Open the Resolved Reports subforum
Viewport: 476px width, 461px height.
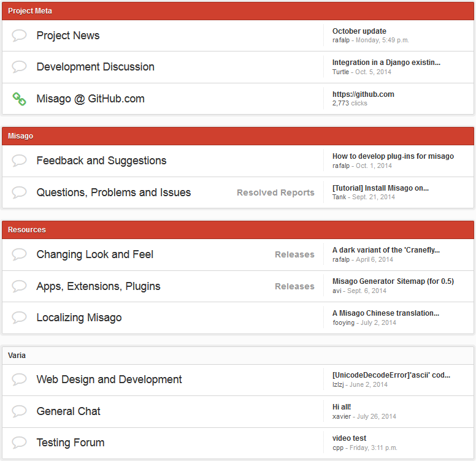(275, 192)
